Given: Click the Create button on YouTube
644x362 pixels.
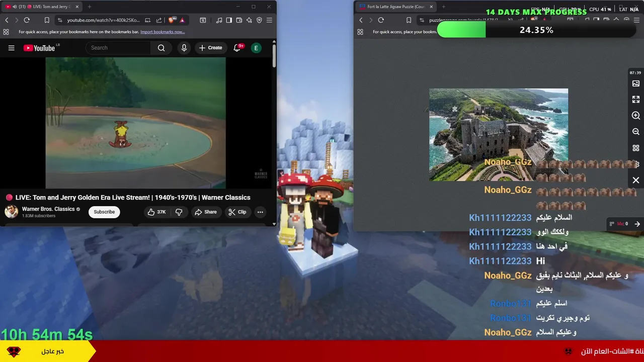Looking at the screenshot, I should point(210,48).
